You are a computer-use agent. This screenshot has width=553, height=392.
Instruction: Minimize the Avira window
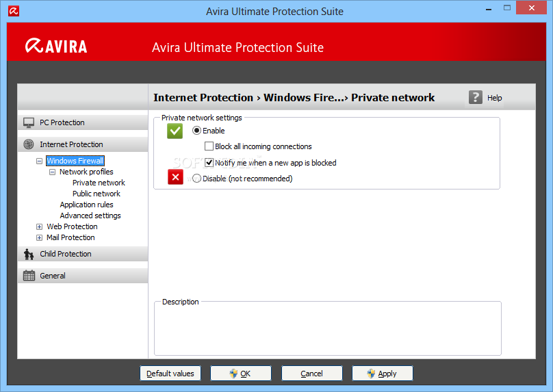(489, 9)
